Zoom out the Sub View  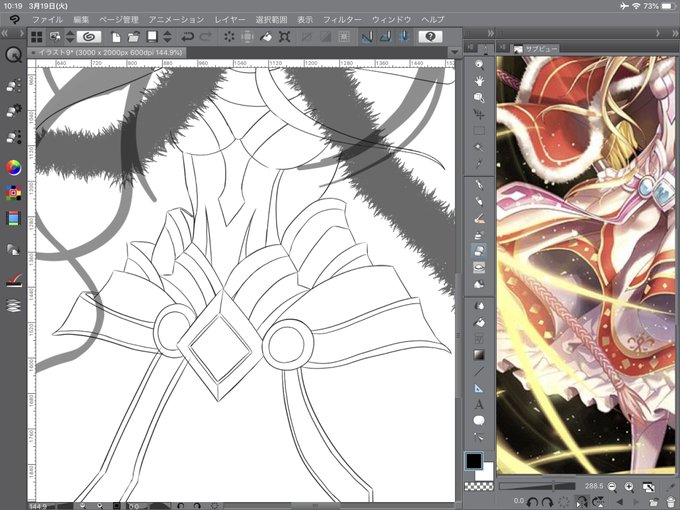(x=612, y=487)
